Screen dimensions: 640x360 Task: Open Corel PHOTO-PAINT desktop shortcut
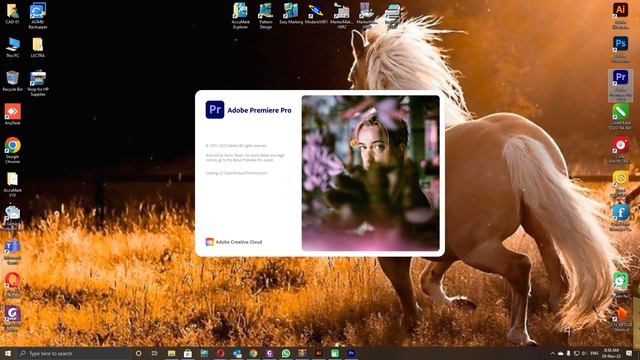tap(620, 150)
